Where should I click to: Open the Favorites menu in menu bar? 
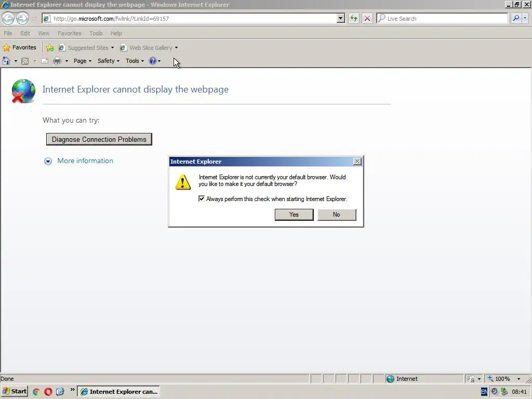pos(70,33)
